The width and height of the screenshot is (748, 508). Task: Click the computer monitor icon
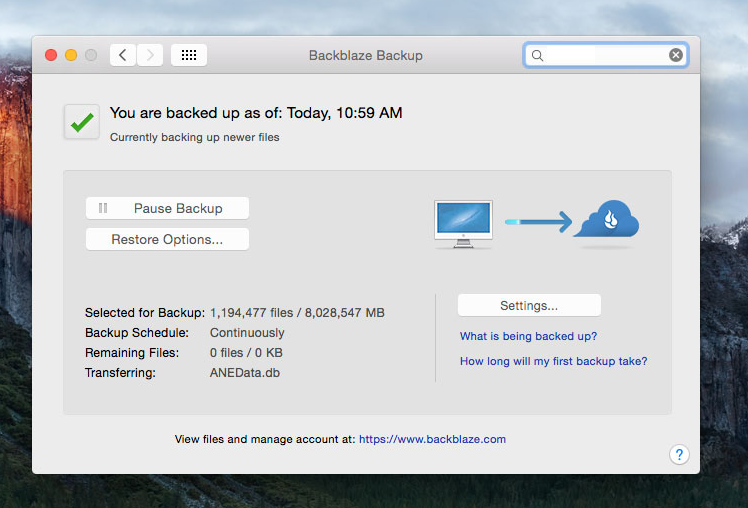pyautogui.click(x=463, y=224)
